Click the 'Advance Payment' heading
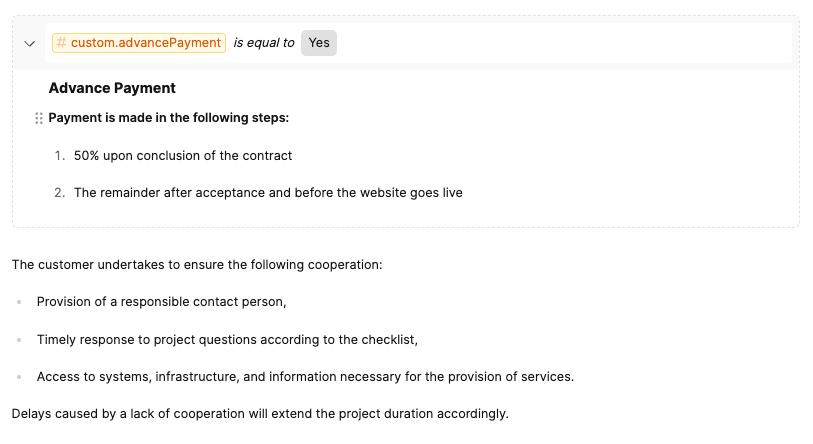 pos(112,88)
